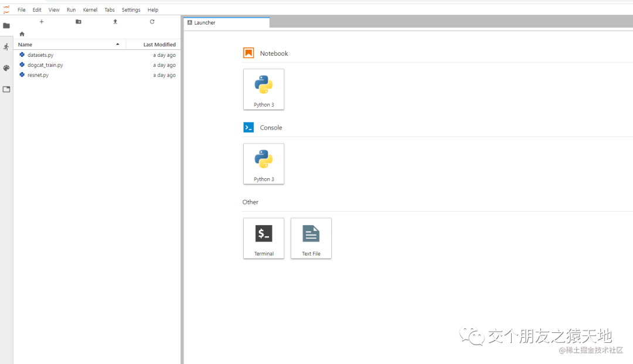Screen dimensions: 633x364
Task: Open the Kernel menu
Action: coord(90,10)
